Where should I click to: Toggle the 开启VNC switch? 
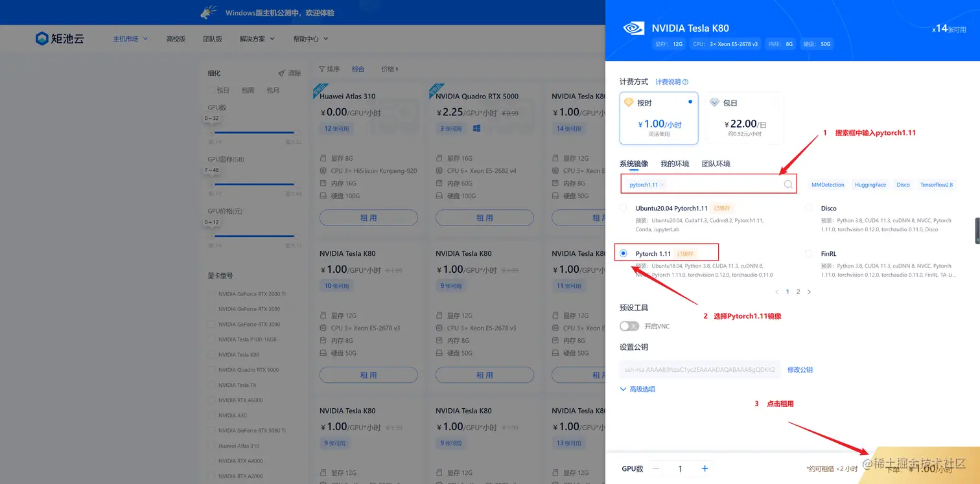click(x=629, y=326)
